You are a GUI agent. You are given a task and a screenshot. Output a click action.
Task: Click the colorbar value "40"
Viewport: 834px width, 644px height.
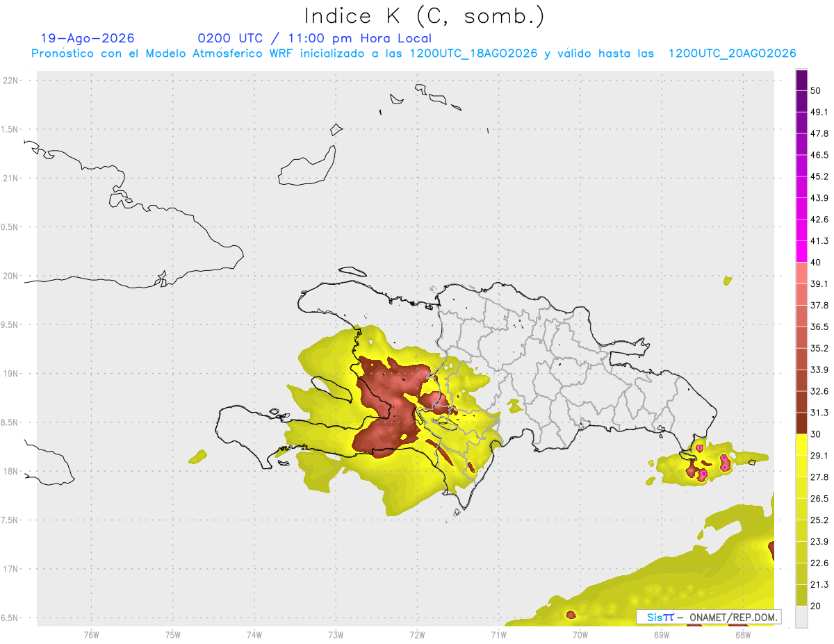pyautogui.click(x=816, y=263)
